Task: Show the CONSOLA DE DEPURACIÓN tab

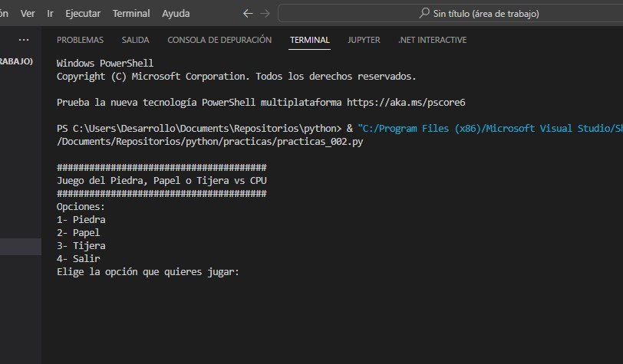Action: point(219,40)
